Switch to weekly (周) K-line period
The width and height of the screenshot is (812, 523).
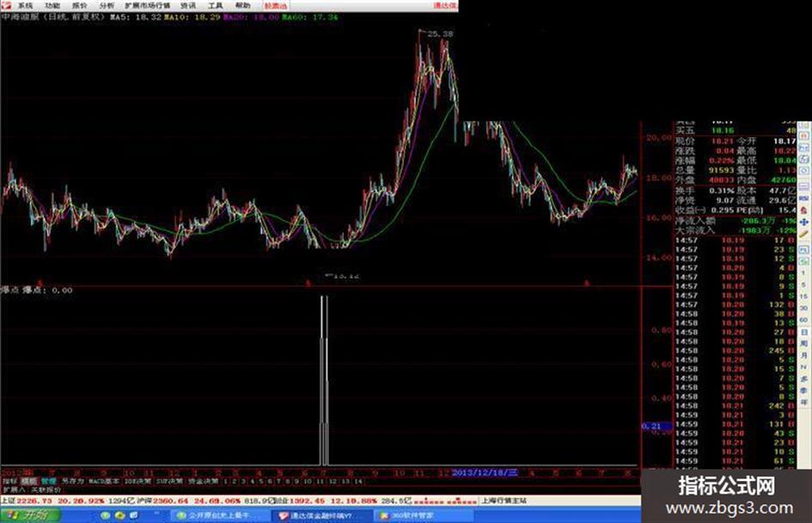[803, 344]
